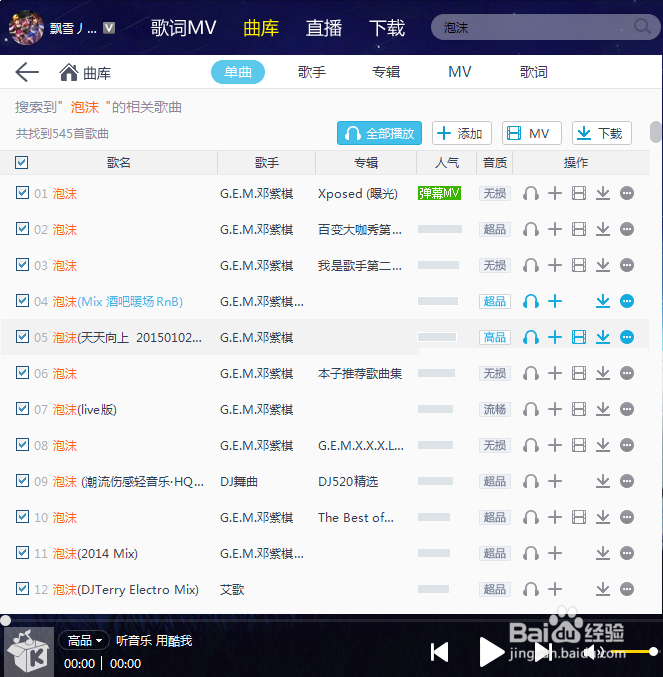
Task: Open album Xposed (曝光) in row 01
Action: tap(357, 193)
